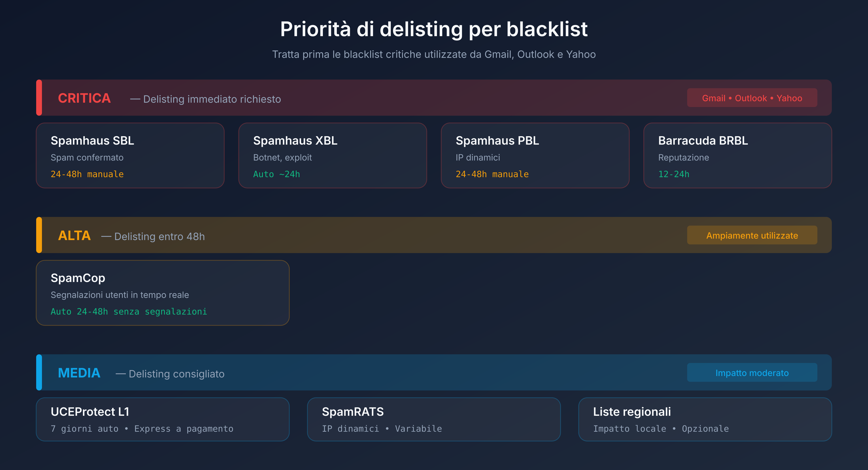Click the 'Impatto moderato' badge
Image resolution: width=868 pixels, height=470 pixels.
coord(752,373)
